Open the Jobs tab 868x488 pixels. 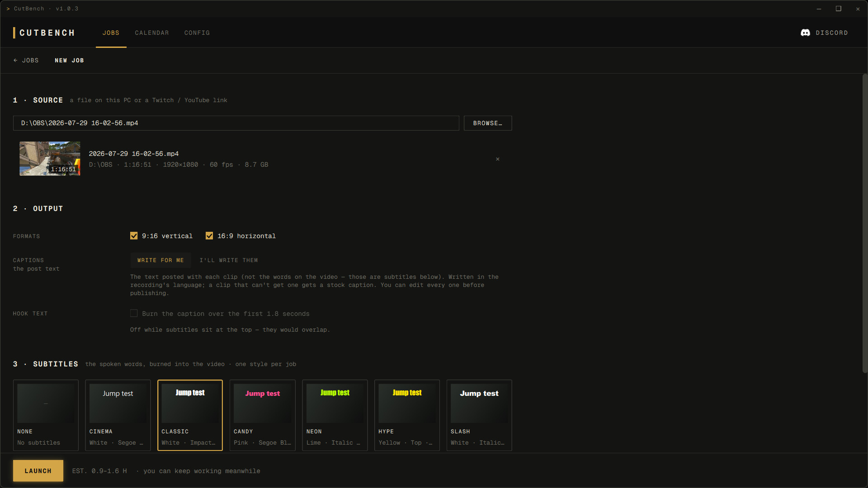[x=111, y=33]
